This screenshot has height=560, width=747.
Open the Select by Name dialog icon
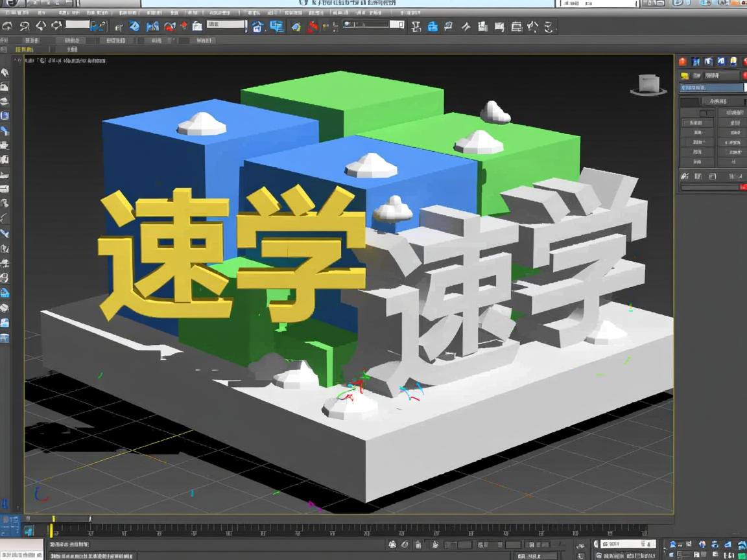click(117, 26)
